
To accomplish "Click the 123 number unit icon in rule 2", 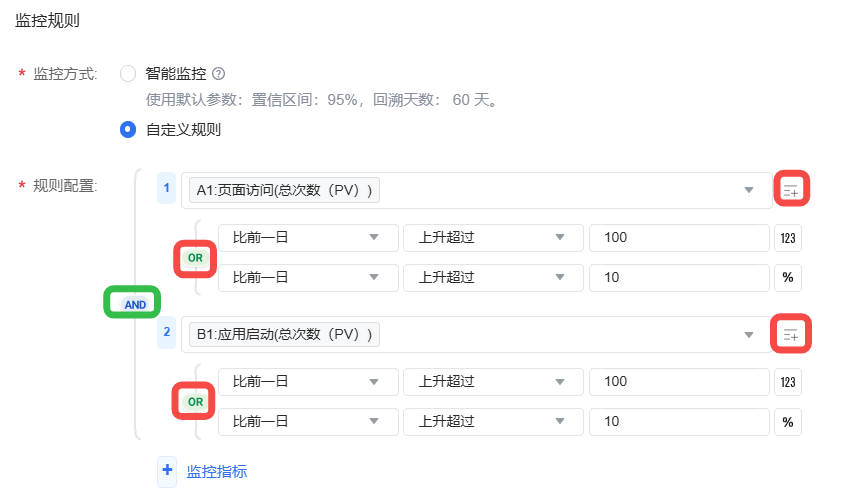I will pos(788,382).
